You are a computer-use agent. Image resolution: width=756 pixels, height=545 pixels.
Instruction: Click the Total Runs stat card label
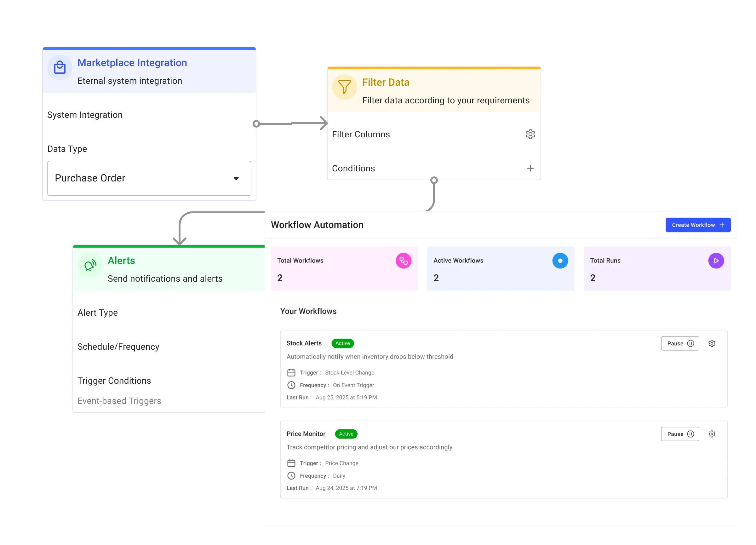[x=605, y=261]
